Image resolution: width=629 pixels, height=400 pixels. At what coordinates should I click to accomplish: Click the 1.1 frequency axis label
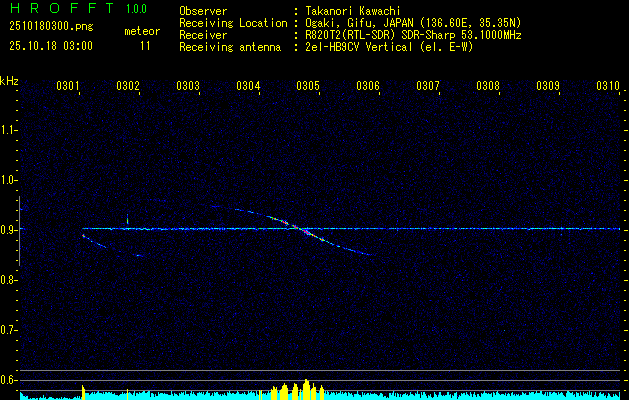(x=8, y=130)
